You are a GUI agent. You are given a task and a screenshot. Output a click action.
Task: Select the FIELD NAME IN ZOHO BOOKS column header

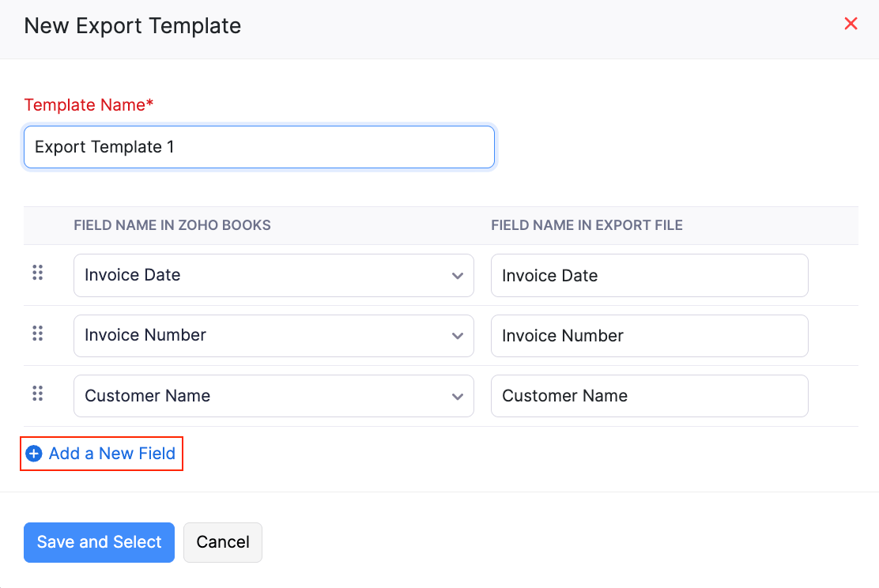(172, 225)
